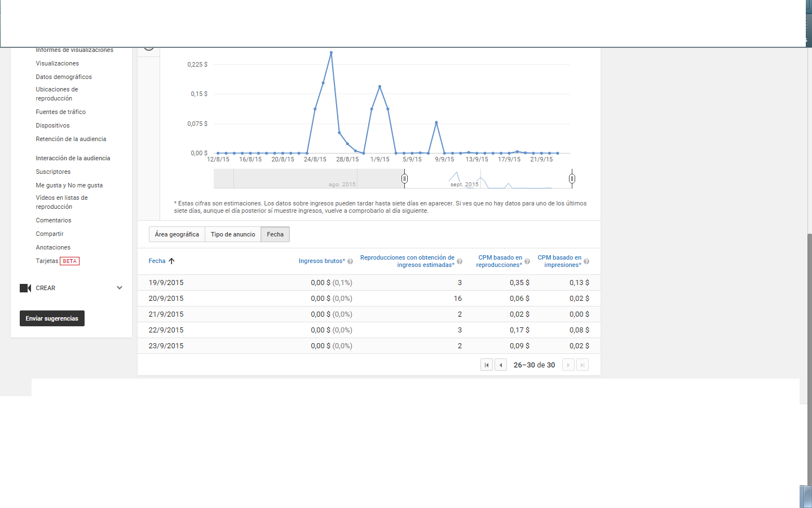Image resolution: width=812 pixels, height=508 pixels.
Task: Sort by Reproducciones con obtención de ingresos estimadas
Action: click(x=407, y=261)
